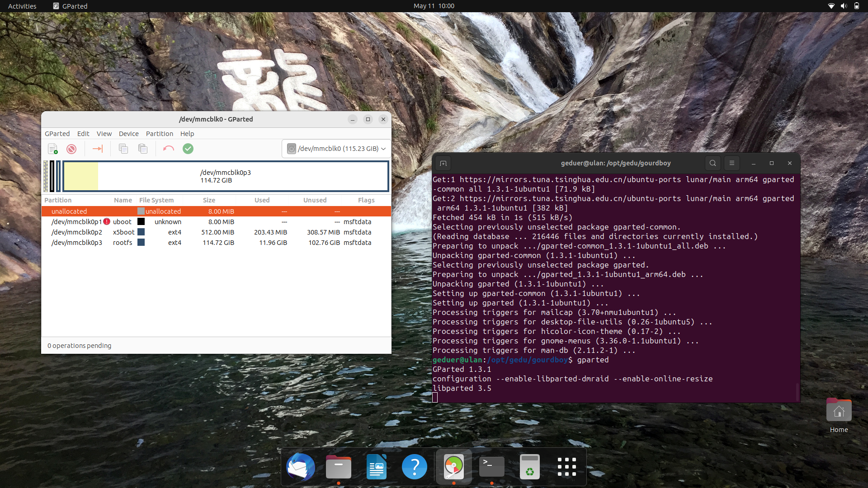868x488 pixels.
Task: Click the new tab icon in terminal header
Action: (443, 163)
